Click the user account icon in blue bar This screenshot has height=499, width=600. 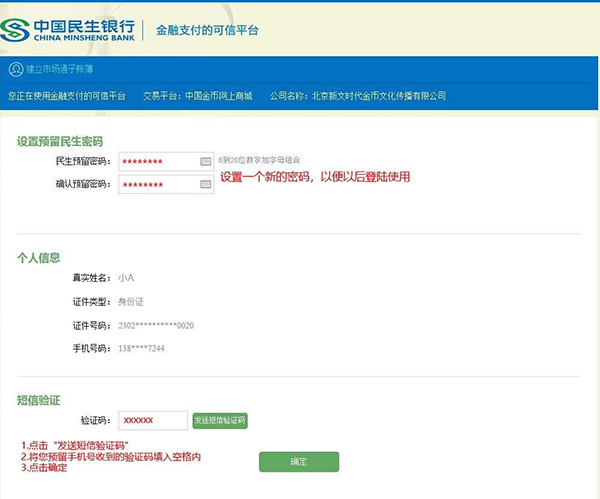[15, 69]
